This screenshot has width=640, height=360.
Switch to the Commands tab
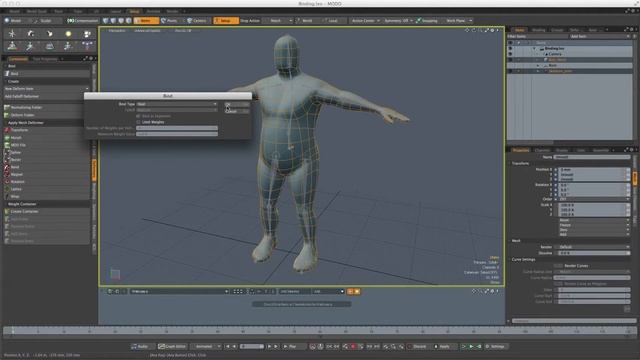point(18,59)
